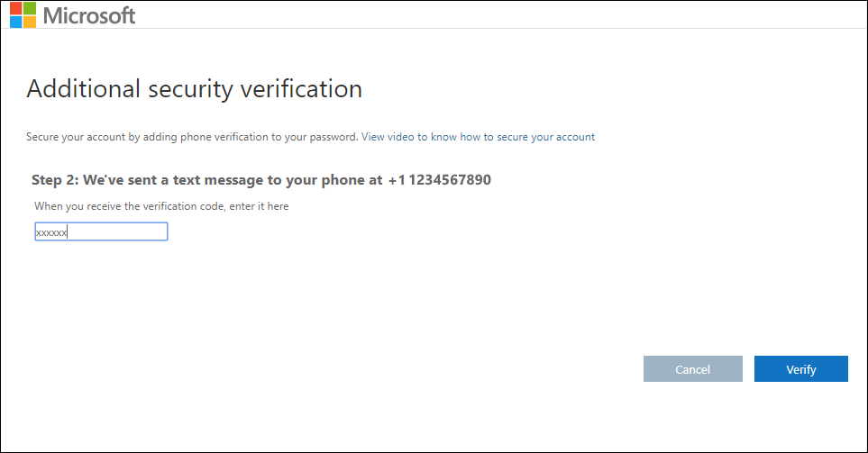Click the Microsoft four-square logo

tap(23, 15)
